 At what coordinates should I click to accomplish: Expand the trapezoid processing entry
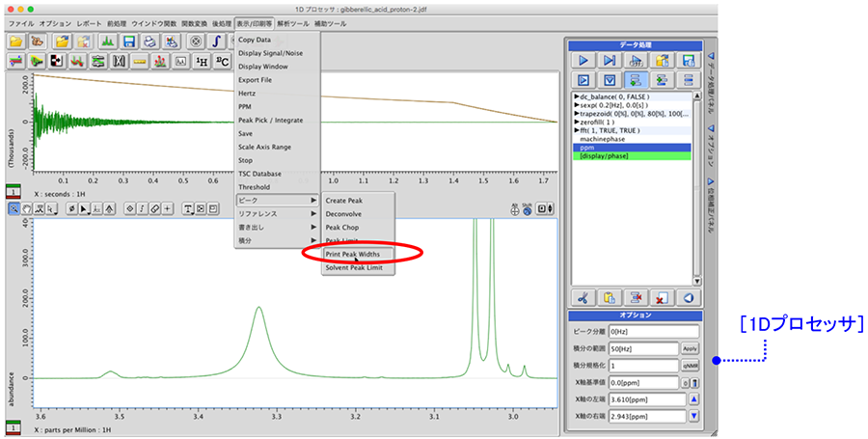(577, 114)
